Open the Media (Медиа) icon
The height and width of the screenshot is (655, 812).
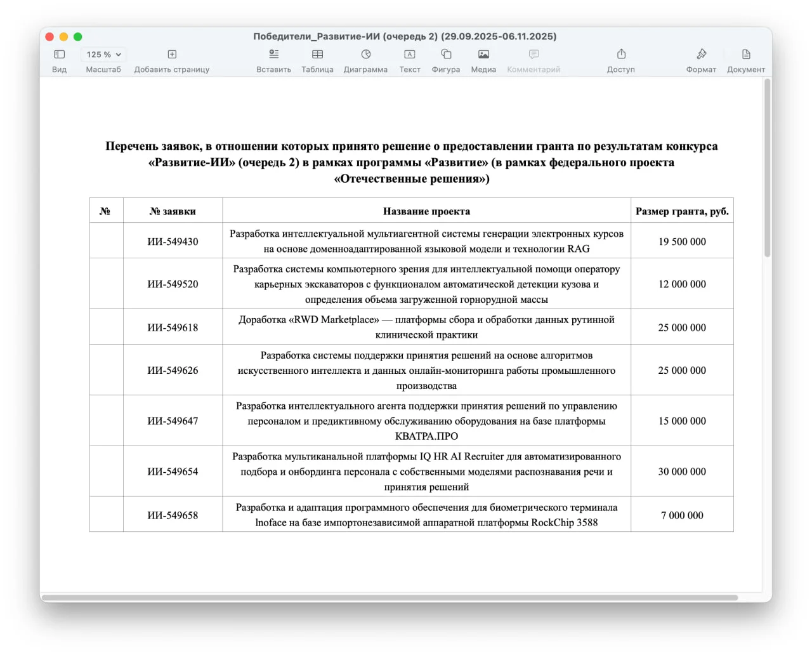click(483, 55)
